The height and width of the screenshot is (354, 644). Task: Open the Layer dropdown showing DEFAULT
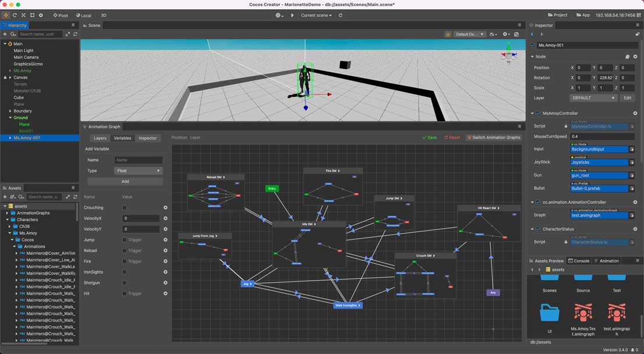[593, 98]
